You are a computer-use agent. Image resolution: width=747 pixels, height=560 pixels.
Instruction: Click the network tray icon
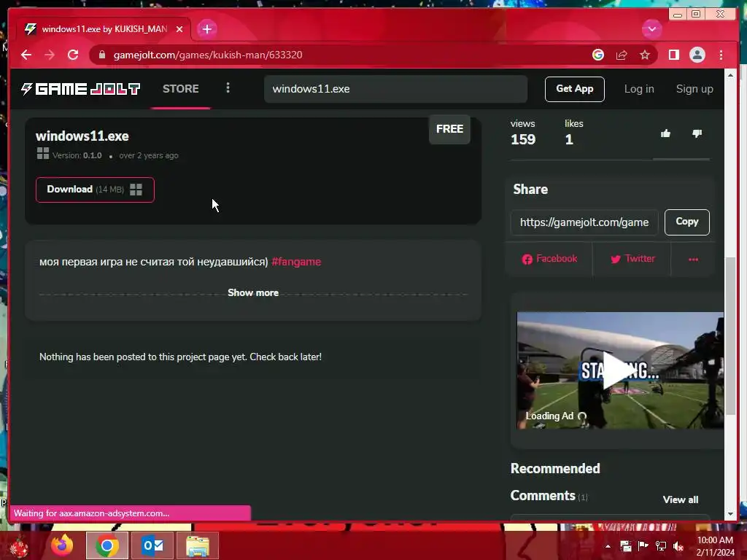click(660, 546)
